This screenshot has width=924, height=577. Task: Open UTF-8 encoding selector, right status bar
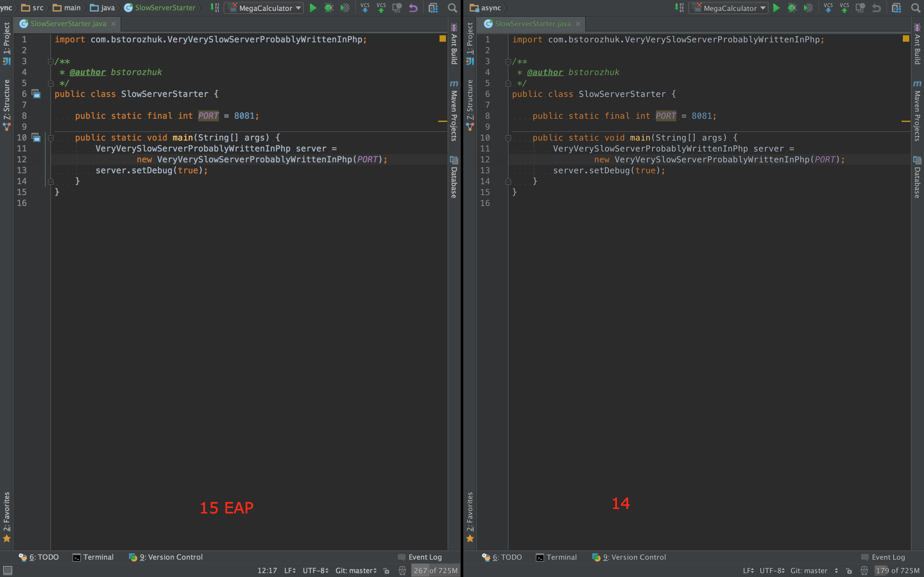click(772, 571)
